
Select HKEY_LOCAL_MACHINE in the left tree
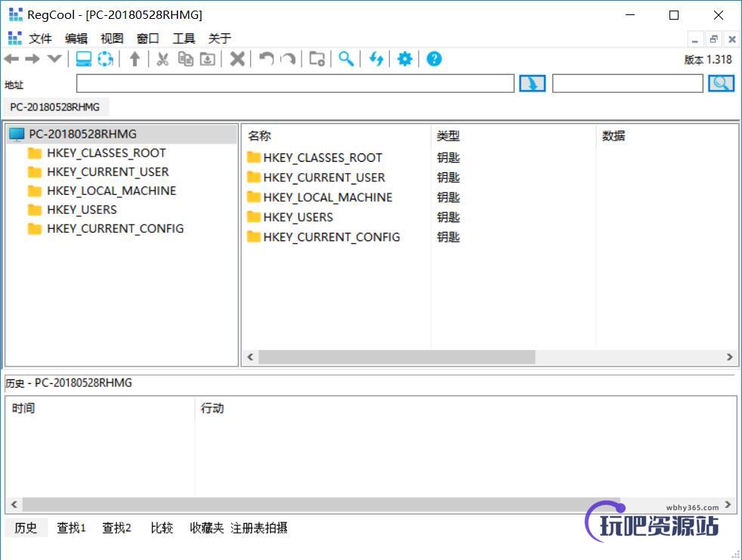coord(112,190)
